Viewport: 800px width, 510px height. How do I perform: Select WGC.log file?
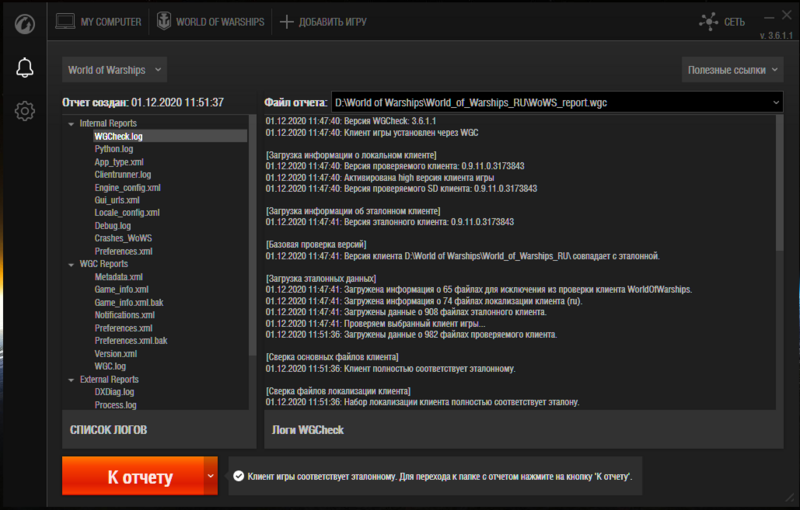110,366
